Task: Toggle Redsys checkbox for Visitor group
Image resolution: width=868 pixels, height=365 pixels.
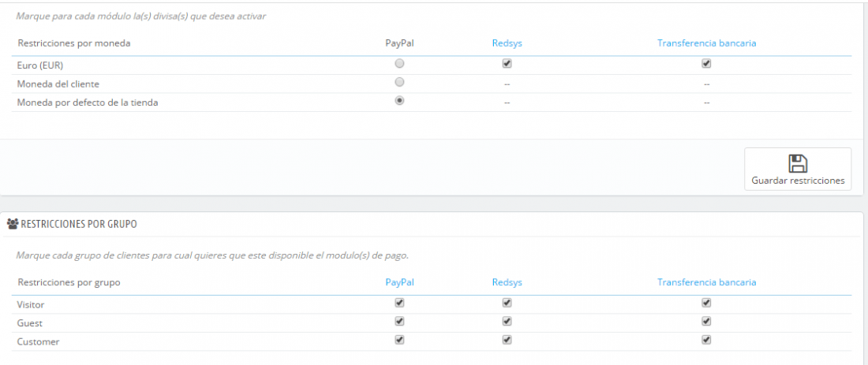Action: coord(507,303)
